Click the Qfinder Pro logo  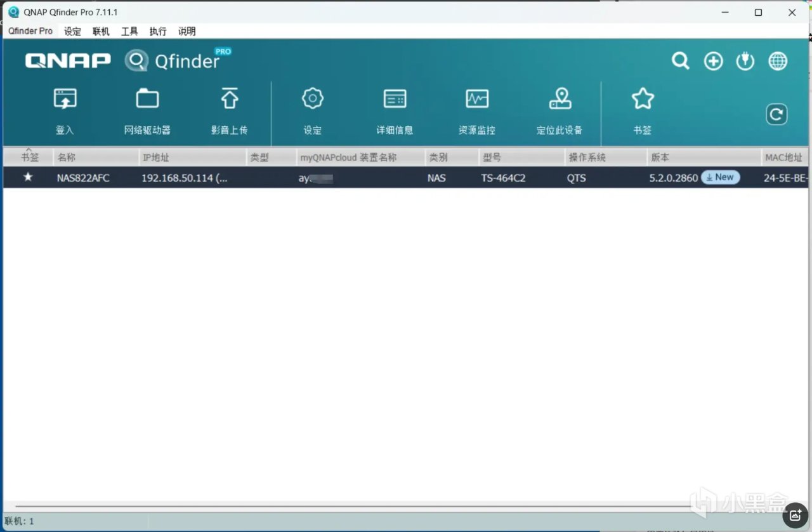178,60
